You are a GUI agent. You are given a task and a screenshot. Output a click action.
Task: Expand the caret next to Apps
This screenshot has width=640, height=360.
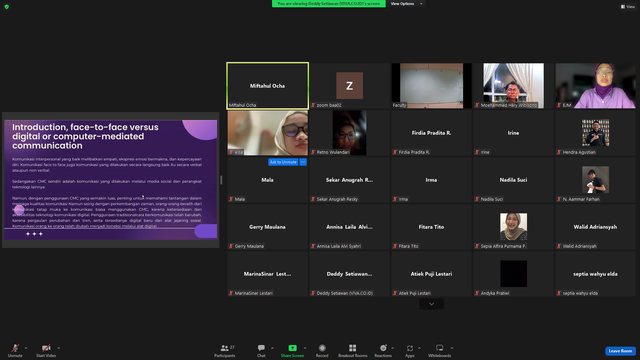tap(419, 348)
